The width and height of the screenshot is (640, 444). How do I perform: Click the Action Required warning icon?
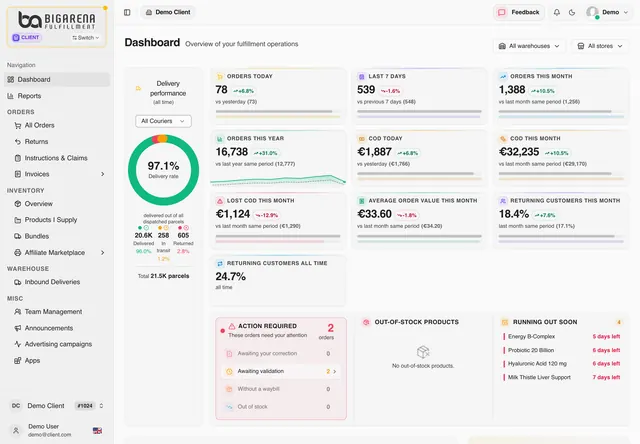pos(232,326)
